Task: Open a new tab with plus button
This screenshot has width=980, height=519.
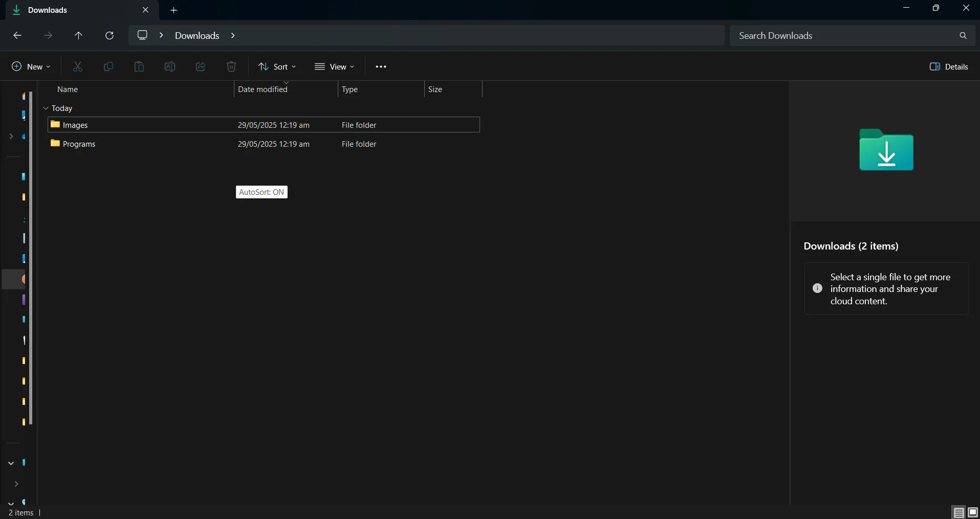Action: click(x=174, y=10)
